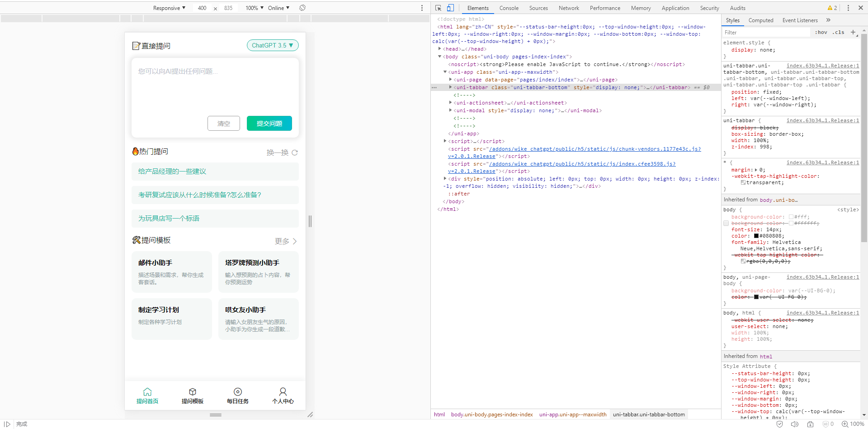Click the 更多 more link
Image resolution: width=868 pixels, height=429 pixels.
(x=286, y=241)
